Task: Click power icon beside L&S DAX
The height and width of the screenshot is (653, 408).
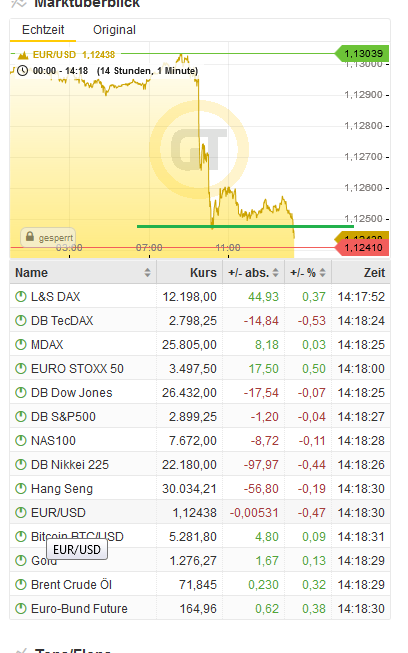Action: click(21, 297)
